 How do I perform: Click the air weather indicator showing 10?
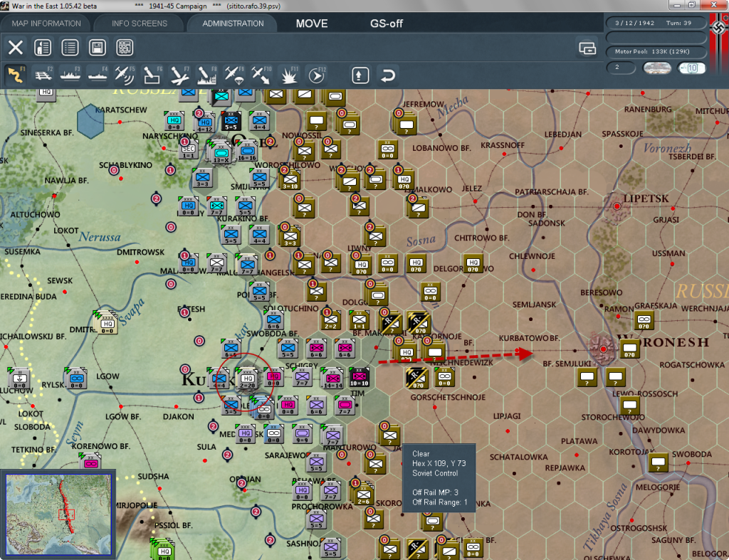[x=691, y=68]
